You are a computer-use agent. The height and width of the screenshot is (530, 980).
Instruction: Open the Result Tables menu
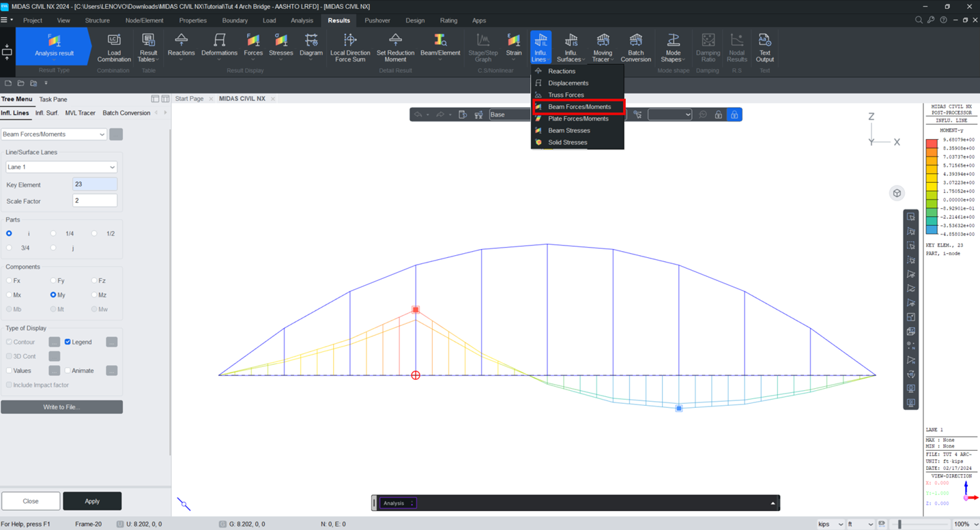tap(148, 48)
